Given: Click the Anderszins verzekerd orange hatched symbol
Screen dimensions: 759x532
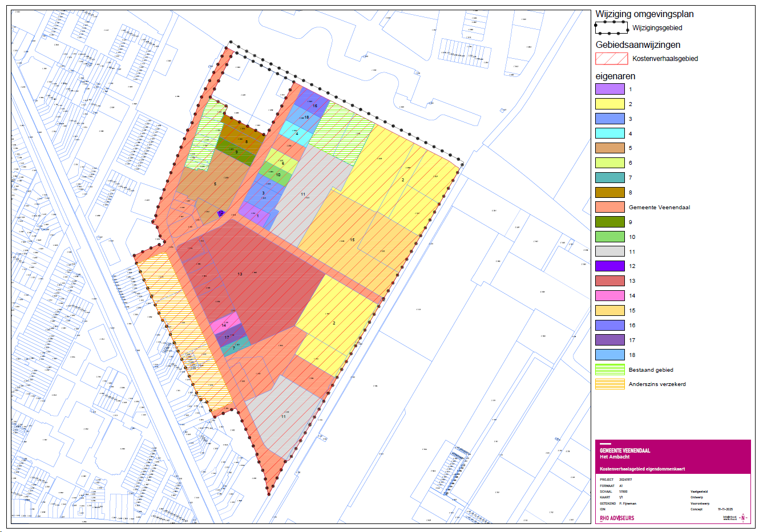Looking at the screenshot, I should coord(610,384).
